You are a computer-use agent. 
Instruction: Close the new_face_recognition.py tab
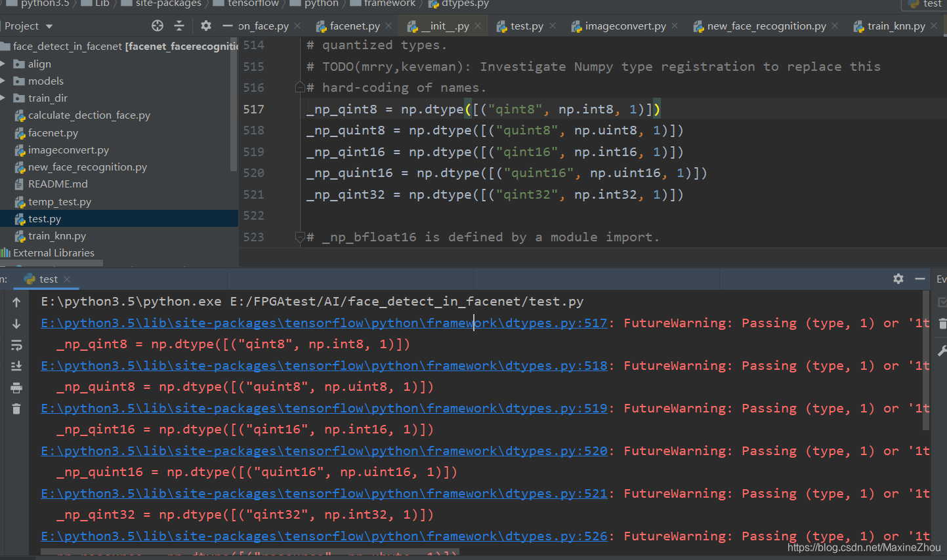835,26
